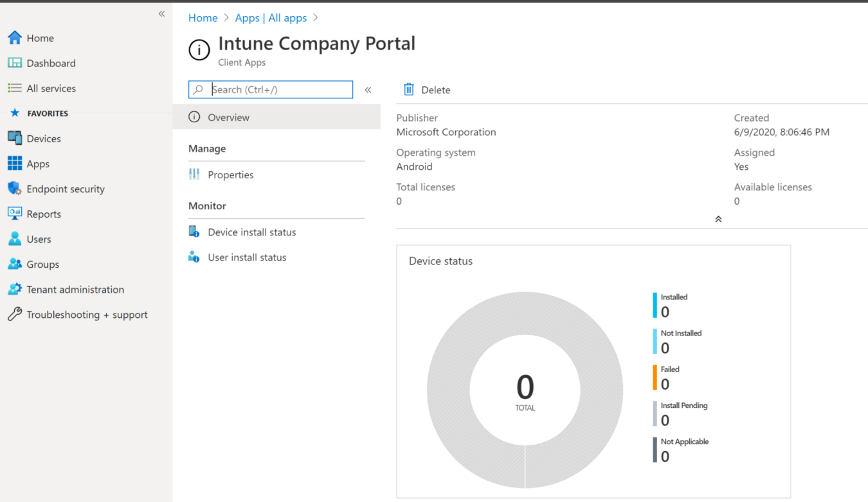Click the Users person icon
This screenshot has width=868, height=502.
click(x=15, y=239)
